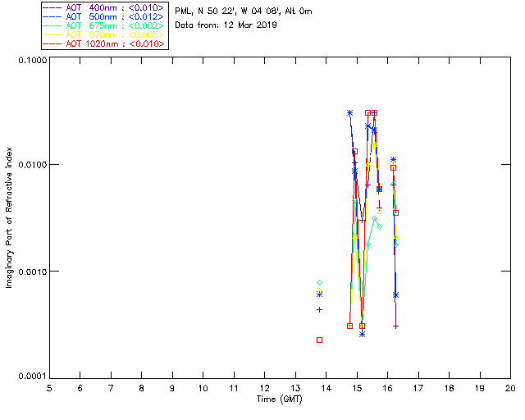Click the x-axis tick label 17
This screenshot has height=420, width=525.
click(418, 388)
